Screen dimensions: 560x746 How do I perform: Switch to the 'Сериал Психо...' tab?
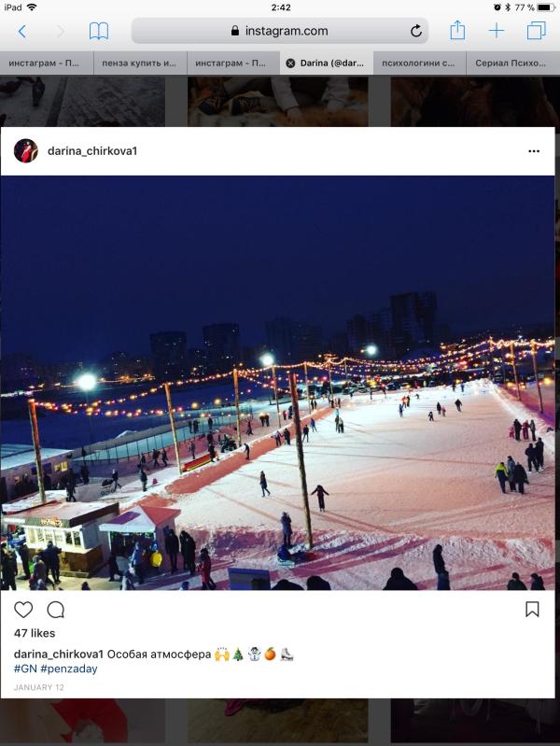click(513, 63)
